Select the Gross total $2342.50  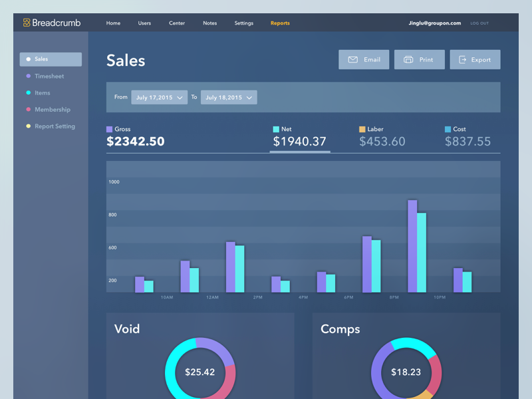(136, 142)
